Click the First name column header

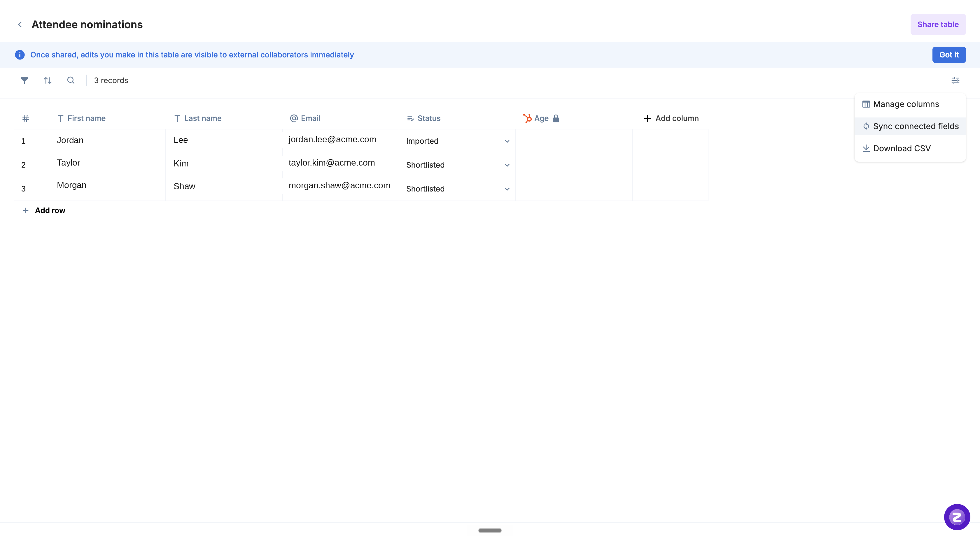(86, 118)
